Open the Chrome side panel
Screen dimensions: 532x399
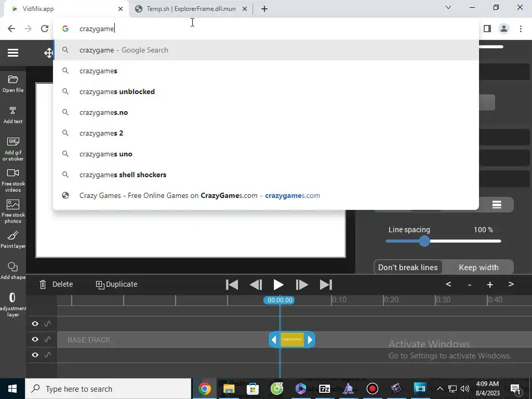pyautogui.click(x=487, y=29)
